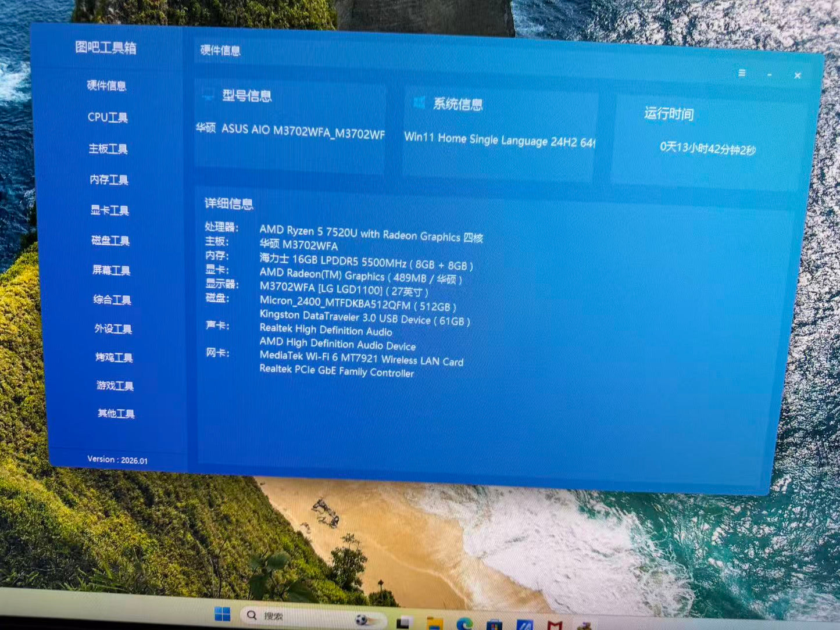Select the Micron_2400 512GB disk line
The height and width of the screenshot is (630, 840).
[358, 303]
